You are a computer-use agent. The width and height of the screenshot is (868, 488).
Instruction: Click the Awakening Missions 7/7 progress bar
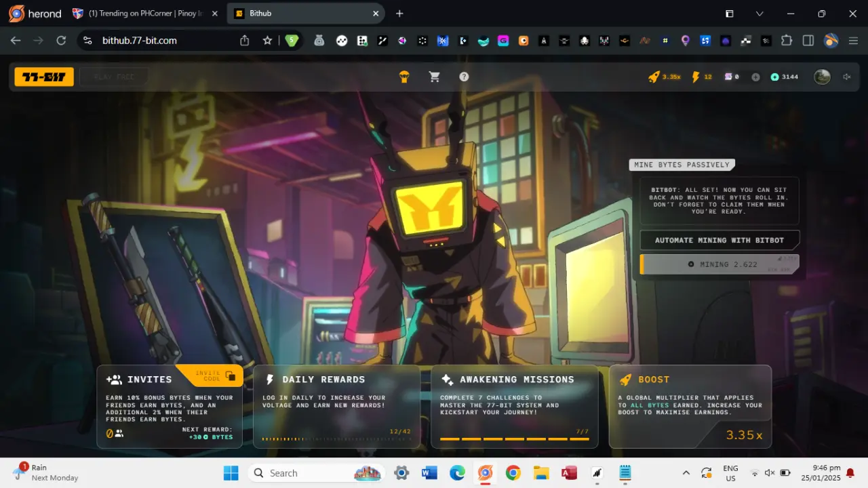pyautogui.click(x=515, y=439)
